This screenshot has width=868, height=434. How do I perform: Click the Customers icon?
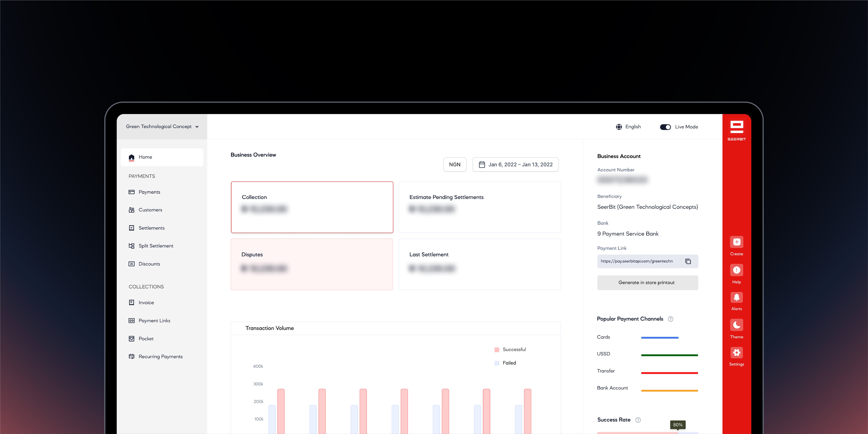131,210
